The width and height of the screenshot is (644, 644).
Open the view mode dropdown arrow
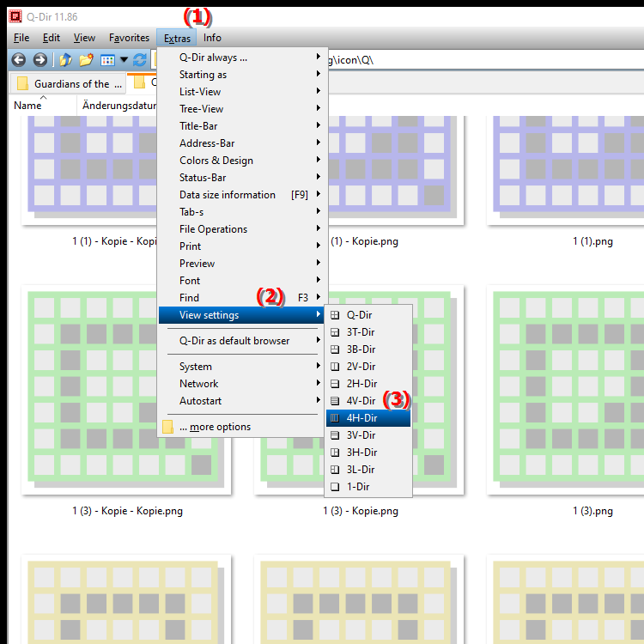[124, 60]
